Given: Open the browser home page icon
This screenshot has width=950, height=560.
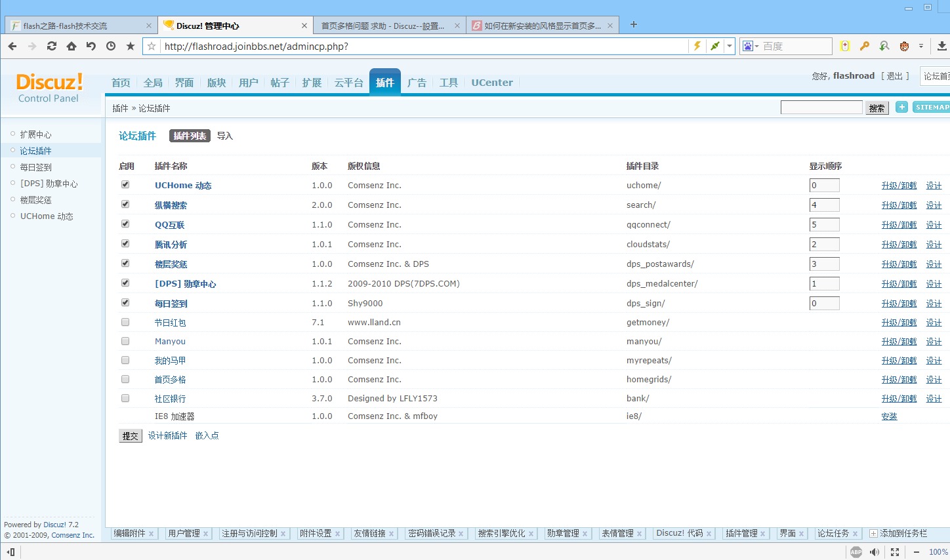Looking at the screenshot, I should point(72,46).
